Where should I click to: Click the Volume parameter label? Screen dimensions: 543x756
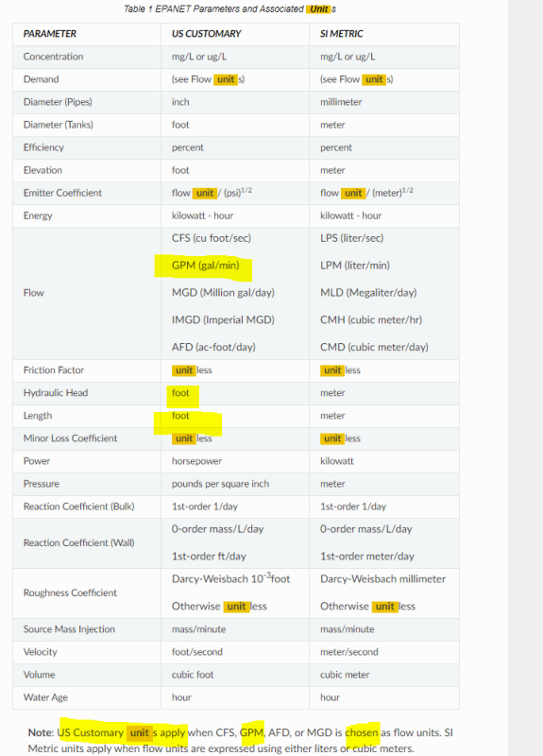tap(39, 675)
